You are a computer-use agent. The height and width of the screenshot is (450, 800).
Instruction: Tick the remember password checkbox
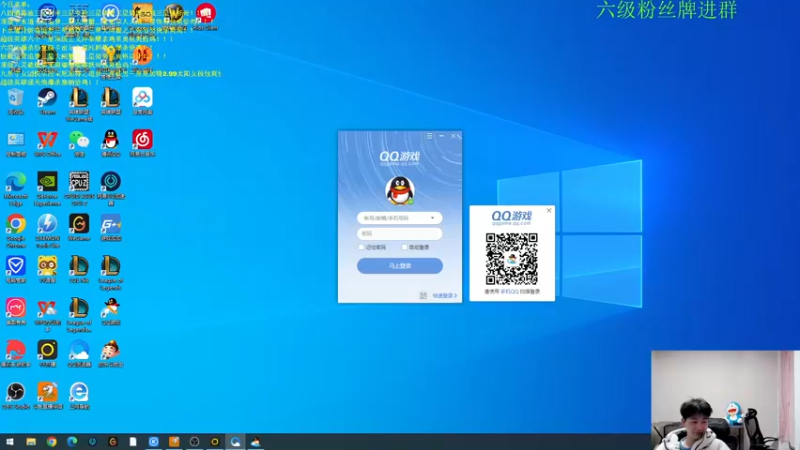click(361, 247)
